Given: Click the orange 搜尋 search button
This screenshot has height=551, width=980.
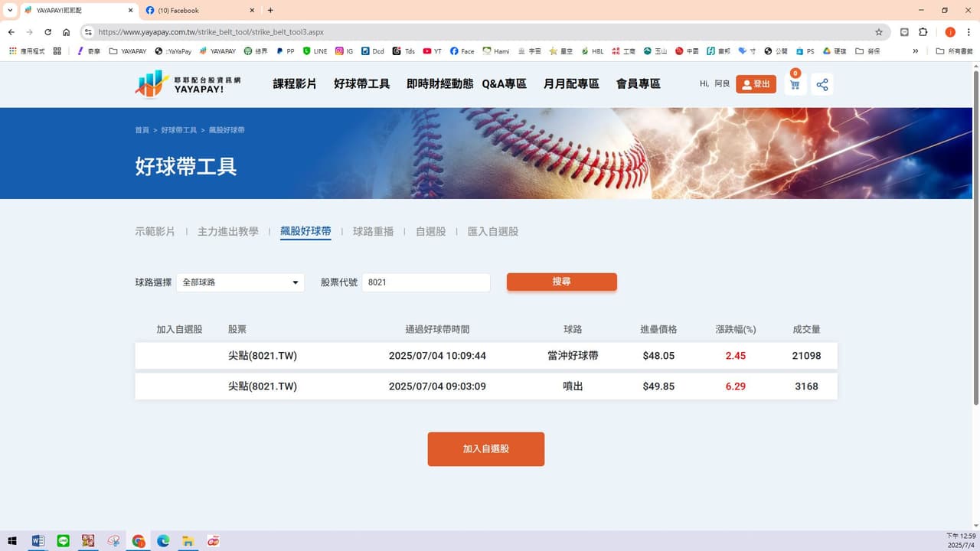Looking at the screenshot, I should click(x=562, y=282).
